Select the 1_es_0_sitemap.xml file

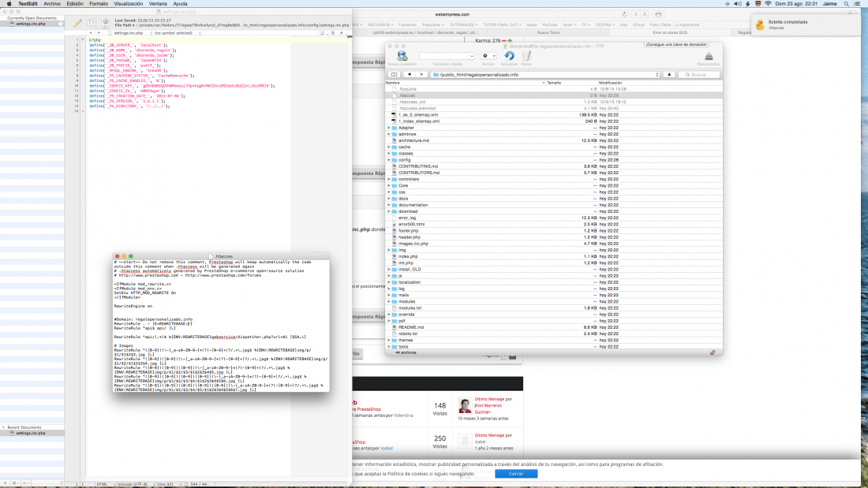(x=418, y=114)
